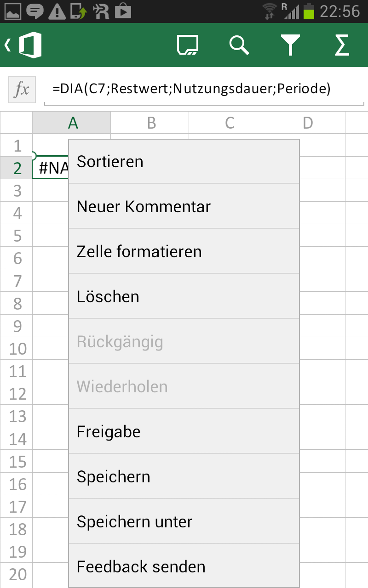Tap the Play Store notification icon
Image resolution: width=368 pixels, height=588 pixels.
point(123,11)
